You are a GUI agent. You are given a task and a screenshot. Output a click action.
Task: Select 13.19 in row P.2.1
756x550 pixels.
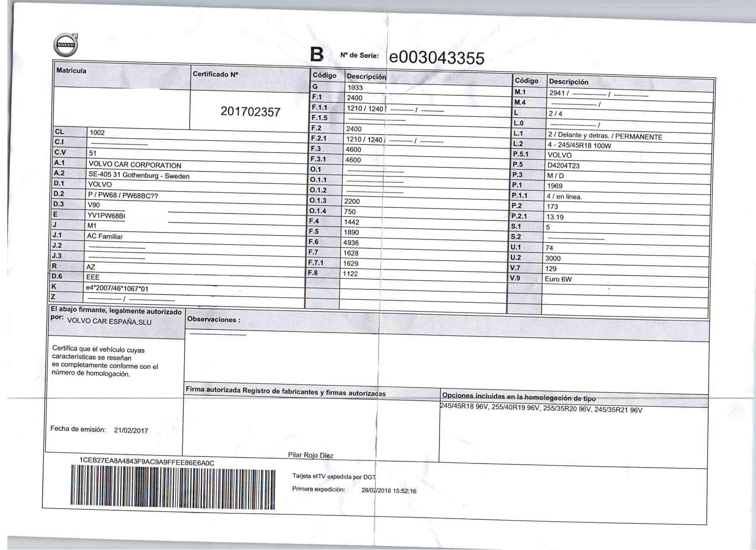click(555, 217)
